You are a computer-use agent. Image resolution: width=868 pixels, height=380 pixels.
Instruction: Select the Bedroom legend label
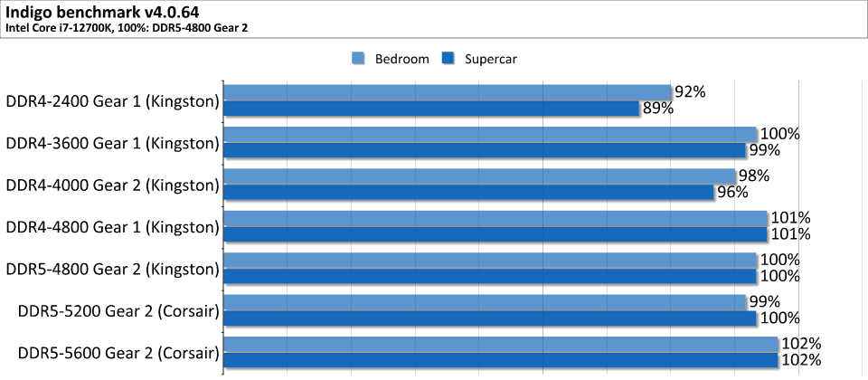(x=401, y=60)
